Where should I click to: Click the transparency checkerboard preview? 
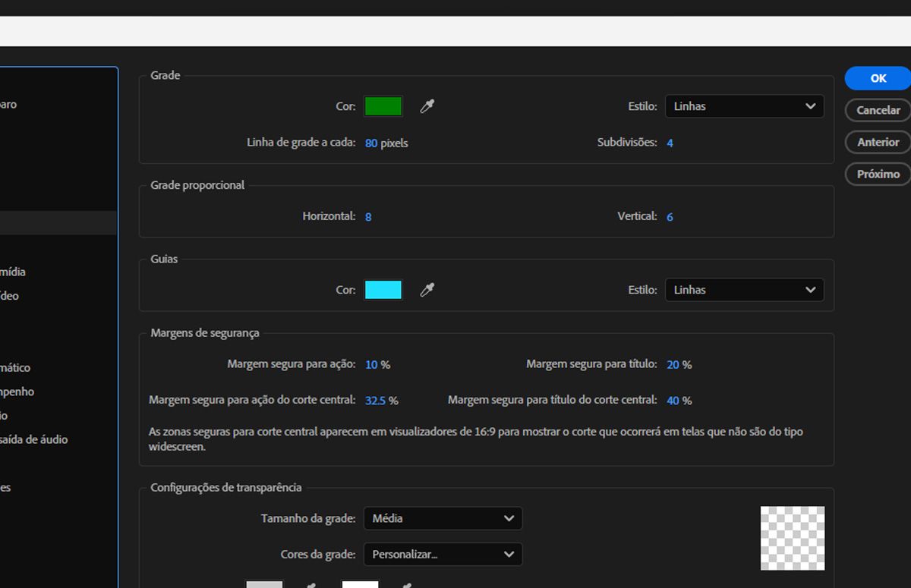click(x=793, y=538)
